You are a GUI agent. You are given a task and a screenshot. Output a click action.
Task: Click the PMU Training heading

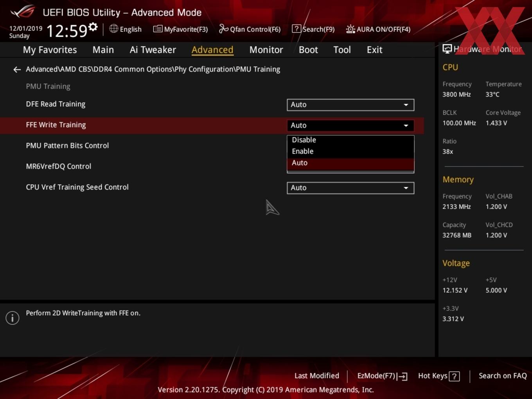pyautogui.click(x=48, y=86)
